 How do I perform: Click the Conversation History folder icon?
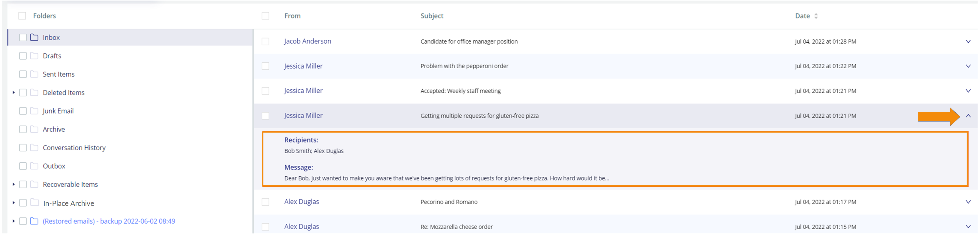click(x=34, y=147)
